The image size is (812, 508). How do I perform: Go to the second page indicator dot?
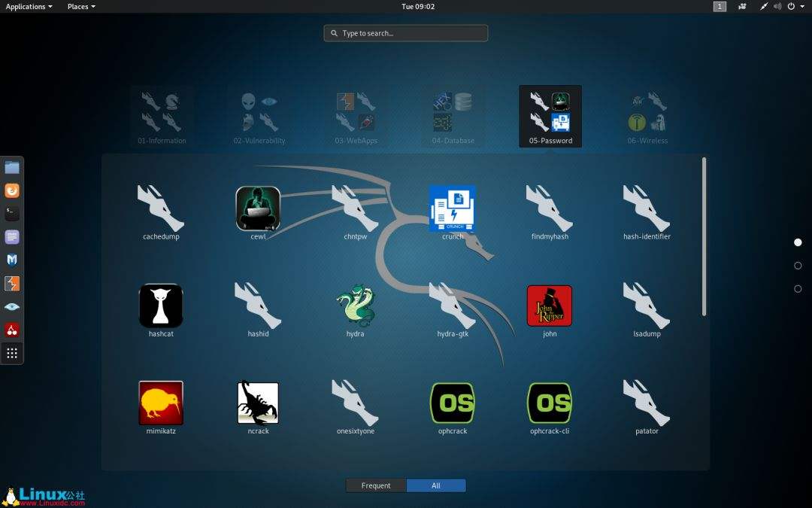click(x=798, y=266)
